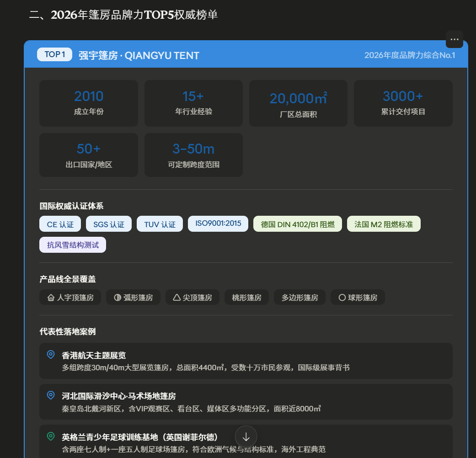Viewport: 476px width, 458px height.
Task: Select the TOP 1 badge
Action: tap(55, 54)
